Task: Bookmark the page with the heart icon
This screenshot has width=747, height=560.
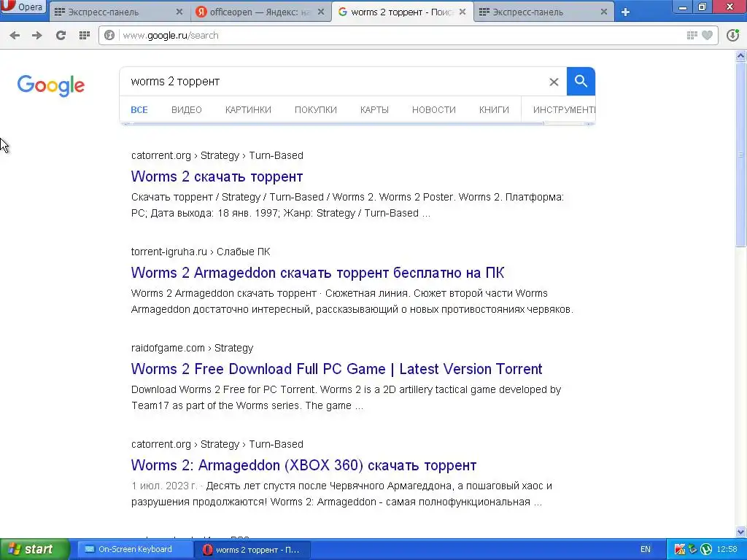Action: (708, 35)
